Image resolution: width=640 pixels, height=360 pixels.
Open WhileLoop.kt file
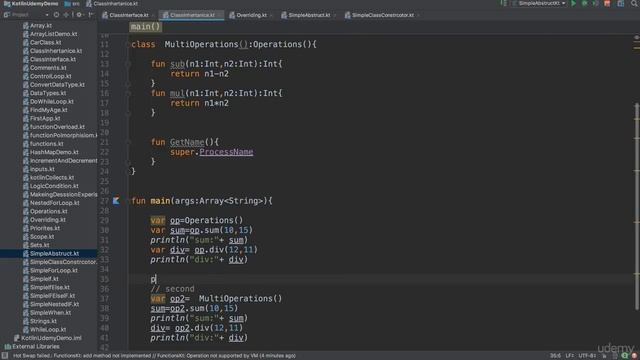[x=44, y=329]
